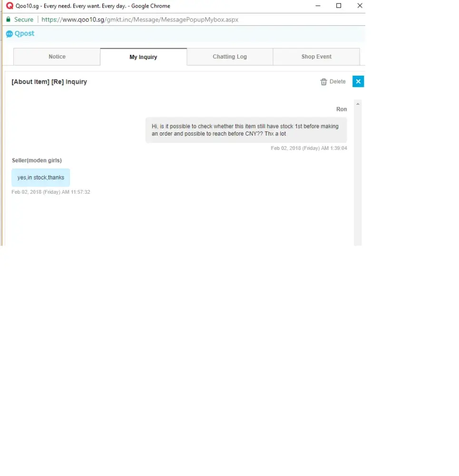Screen dimensions: 459x476
Task: Close the inquiry with the blue X
Action: 358,81
